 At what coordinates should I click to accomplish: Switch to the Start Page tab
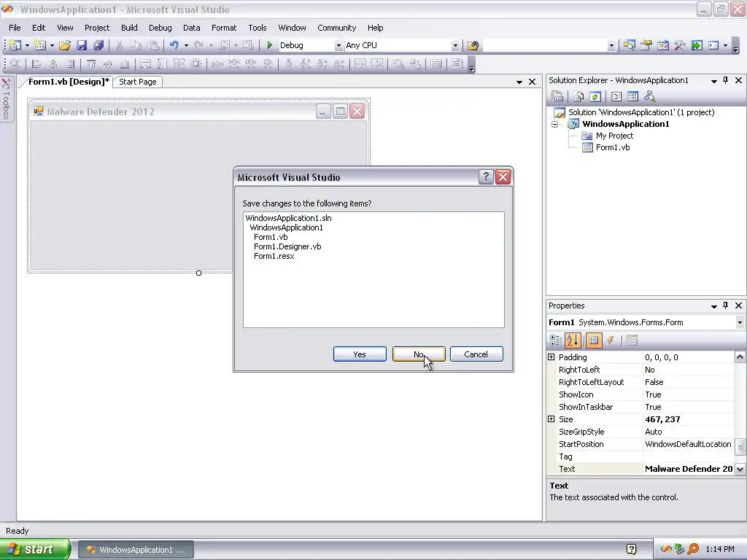[x=138, y=82]
